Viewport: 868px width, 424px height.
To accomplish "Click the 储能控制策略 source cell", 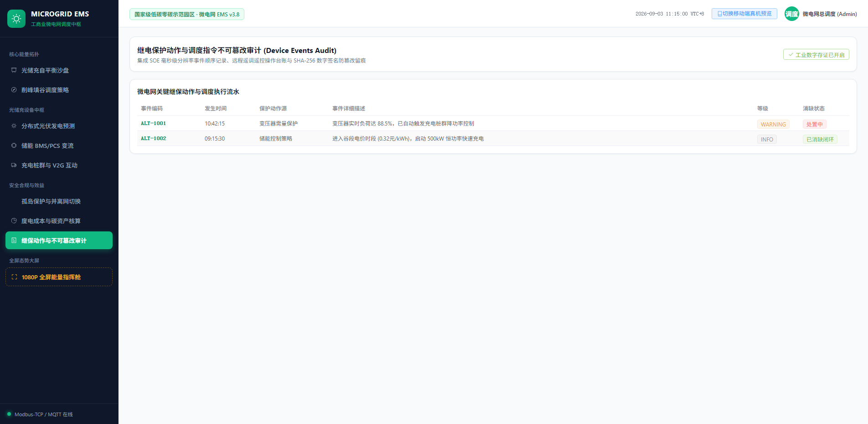I will click(276, 138).
